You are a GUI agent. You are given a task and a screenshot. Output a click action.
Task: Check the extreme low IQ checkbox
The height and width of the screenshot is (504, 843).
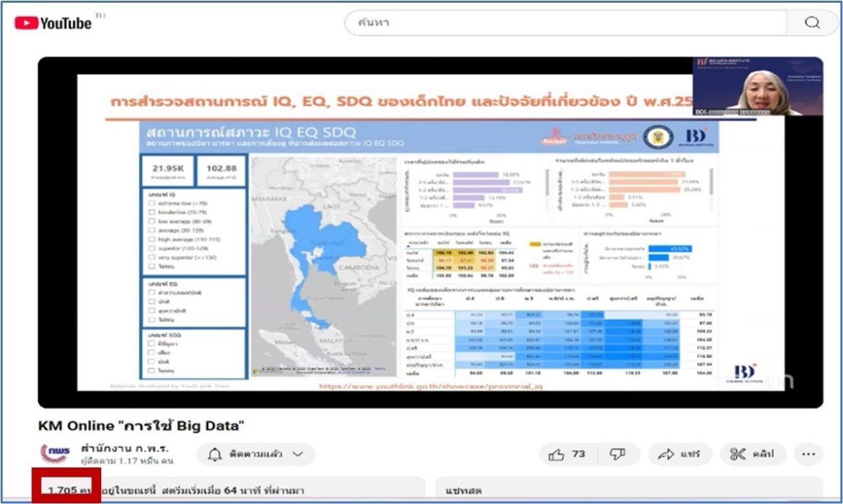pyautogui.click(x=151, y=203)
